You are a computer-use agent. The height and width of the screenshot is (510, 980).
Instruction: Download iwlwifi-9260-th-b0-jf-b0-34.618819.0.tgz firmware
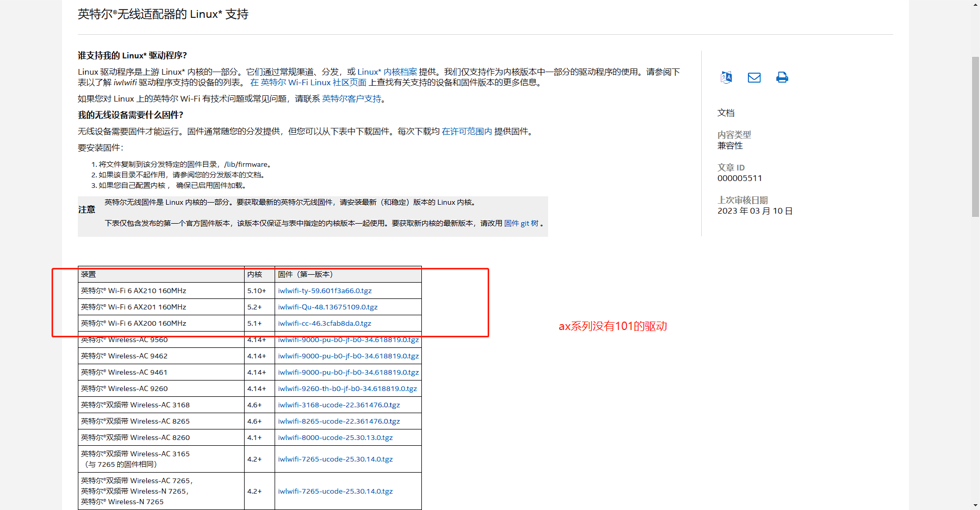(x=348, y=388)
